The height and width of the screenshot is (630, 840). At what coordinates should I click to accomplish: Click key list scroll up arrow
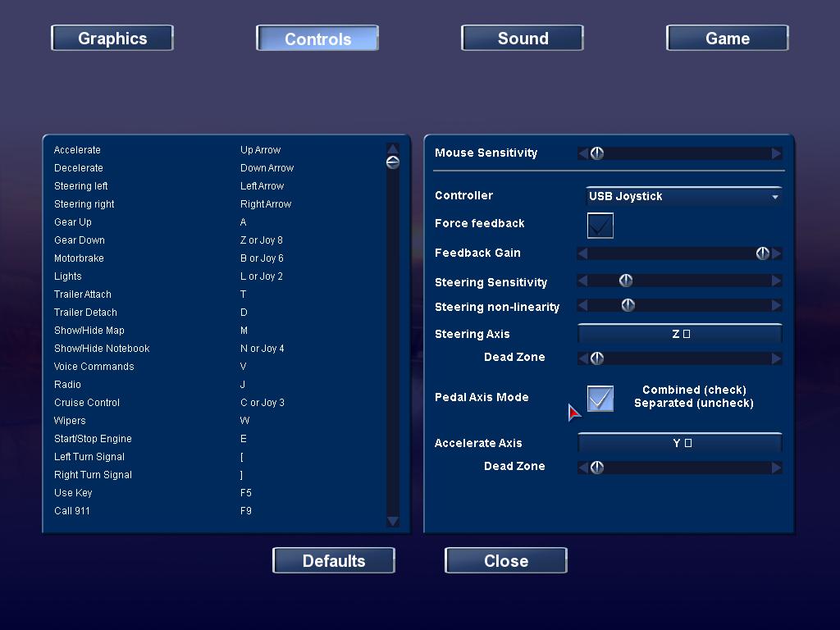point(393,148)
